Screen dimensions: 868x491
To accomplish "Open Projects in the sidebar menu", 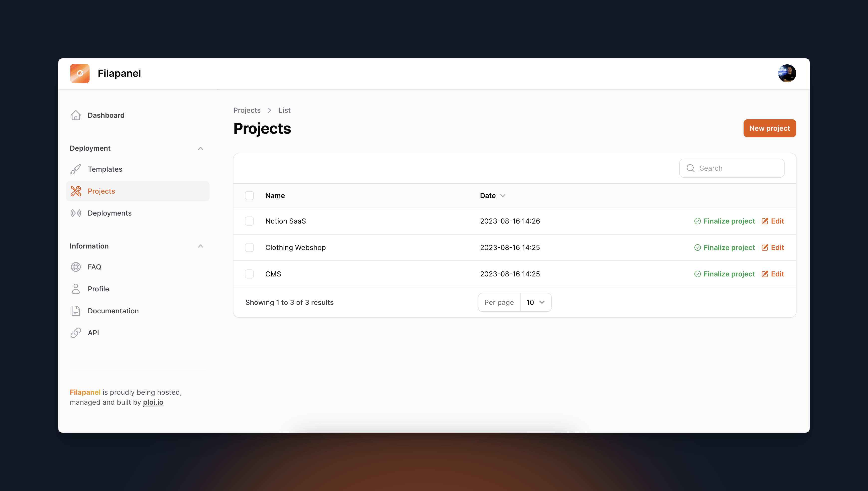I will [x=101, y=191].
